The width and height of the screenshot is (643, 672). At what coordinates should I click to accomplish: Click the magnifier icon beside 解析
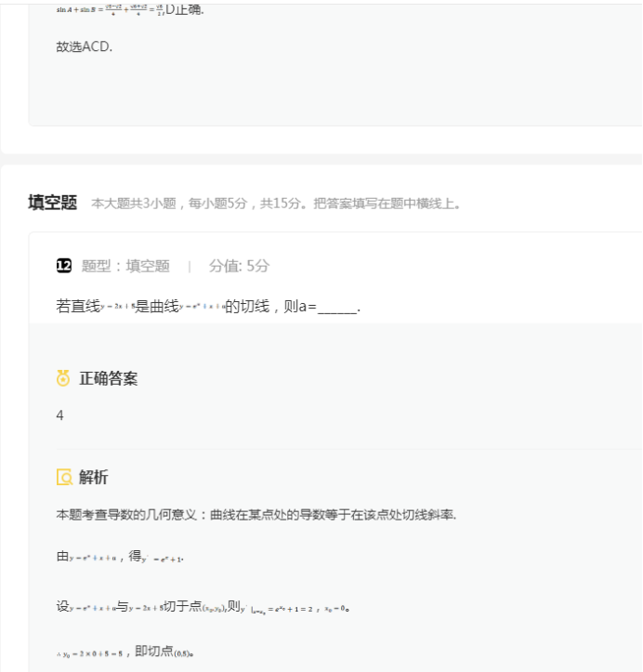click(63, 478)
